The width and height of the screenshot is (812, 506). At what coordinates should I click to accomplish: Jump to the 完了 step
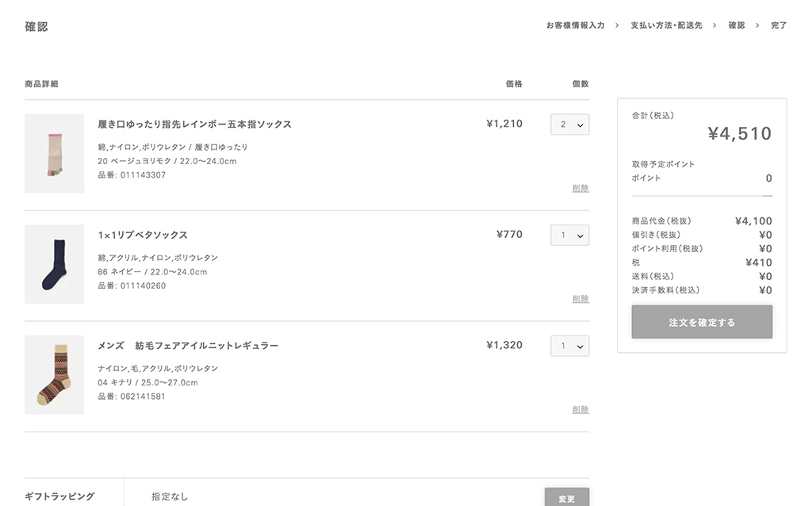(x=779, y=25)
